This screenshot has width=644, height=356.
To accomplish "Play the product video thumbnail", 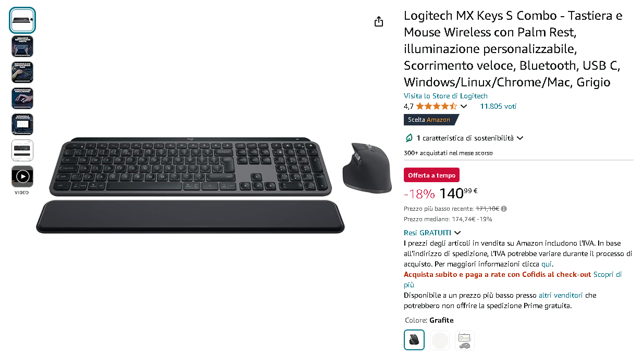I will [22, 176].
